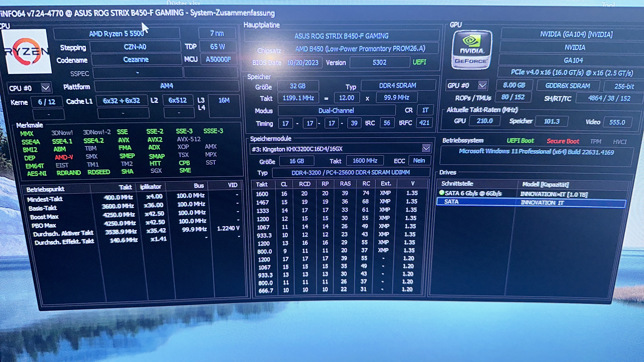The height and width of the screenshot is (362, 644).
Task: Click the AMD Ryzen logo image
Action: click(x=26, y=51)
